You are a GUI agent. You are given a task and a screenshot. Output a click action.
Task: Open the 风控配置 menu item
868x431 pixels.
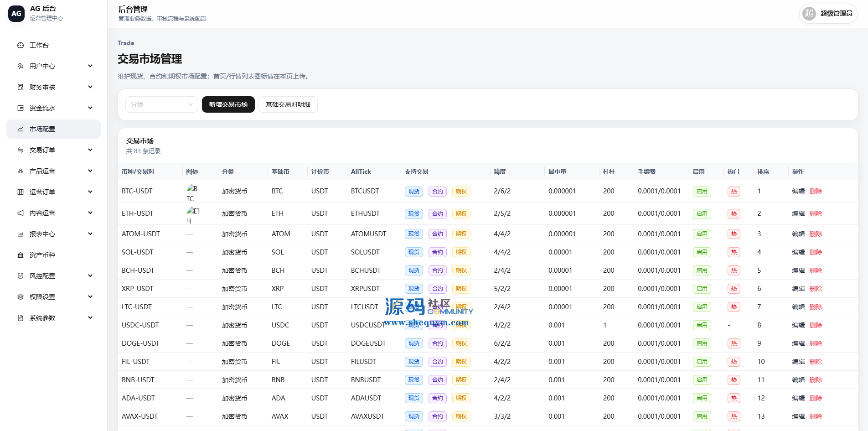(53, 276)
